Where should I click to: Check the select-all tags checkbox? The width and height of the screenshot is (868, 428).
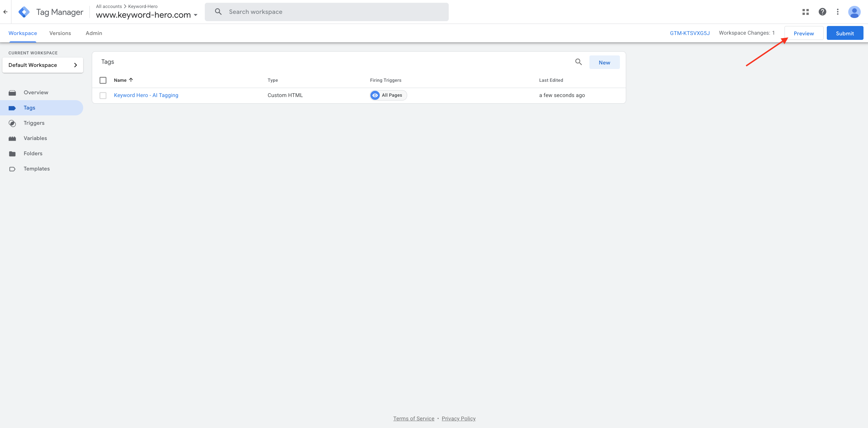tap(103, 80)
